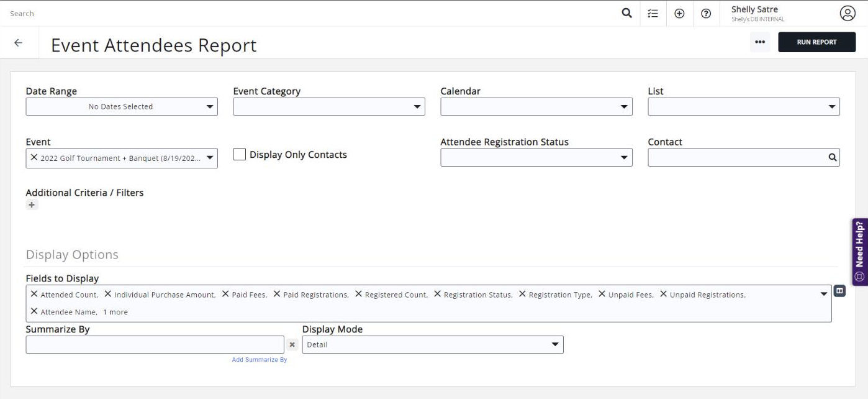Go back using the left arrow icon
Viewport: 868px width, 399px height.
point(18,43)
